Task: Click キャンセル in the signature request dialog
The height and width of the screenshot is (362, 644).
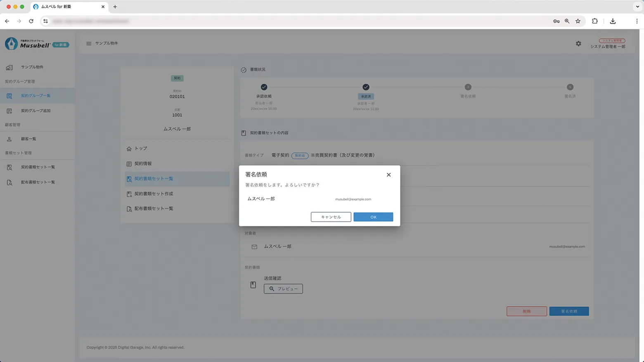Action: pyautogui.click(x=331, y=217)
